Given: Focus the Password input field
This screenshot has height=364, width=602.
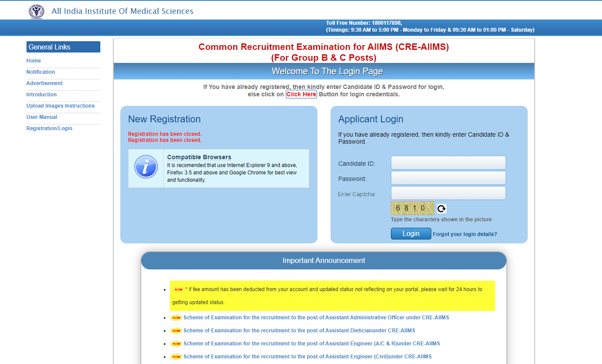Looking at the screenshot, I should coord(448,178).
